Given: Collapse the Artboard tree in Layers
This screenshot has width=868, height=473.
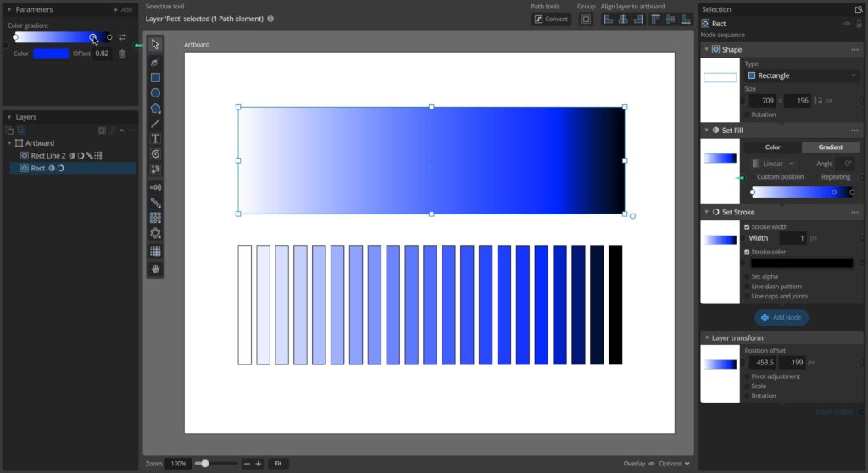Looking at the screenshot, I should pyautogui.click(x=9, y=143).
